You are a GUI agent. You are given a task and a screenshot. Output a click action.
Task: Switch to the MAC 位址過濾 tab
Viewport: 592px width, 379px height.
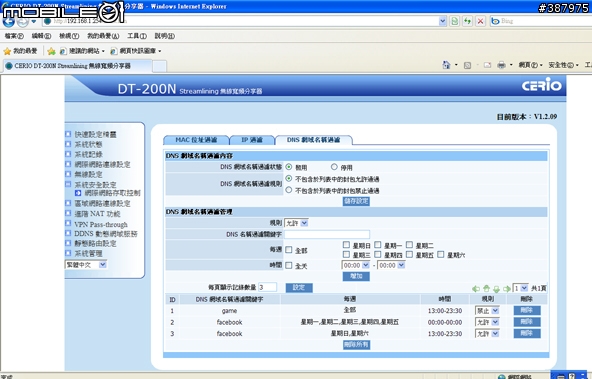coord(196,140)
